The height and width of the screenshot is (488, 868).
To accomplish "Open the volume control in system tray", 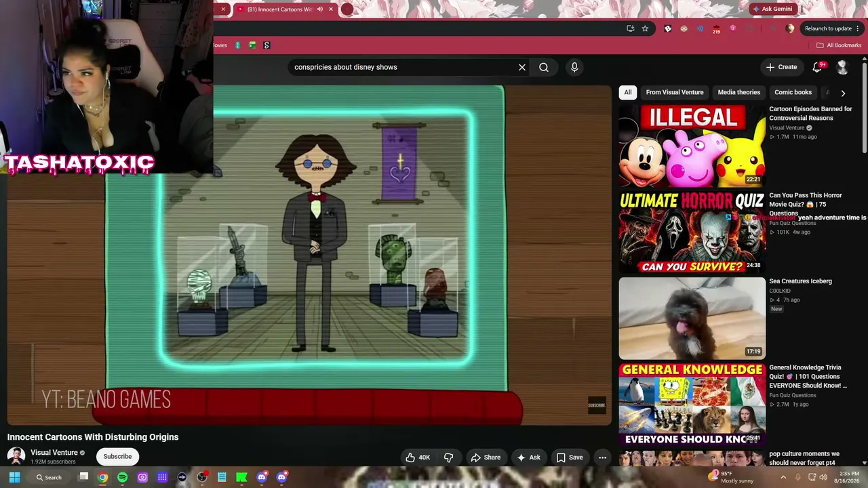I will pyautogui.click(x=823, y=477).
